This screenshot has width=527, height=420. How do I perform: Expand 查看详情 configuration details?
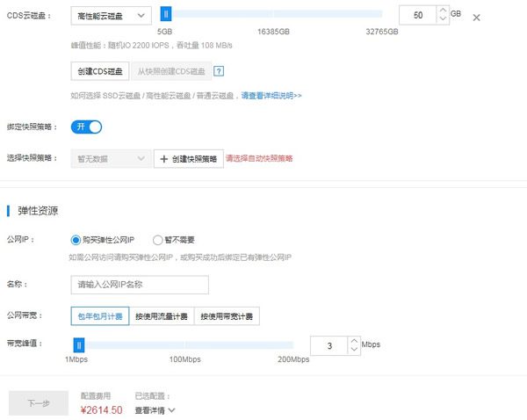pyautogui.click(x=155, y=409)
